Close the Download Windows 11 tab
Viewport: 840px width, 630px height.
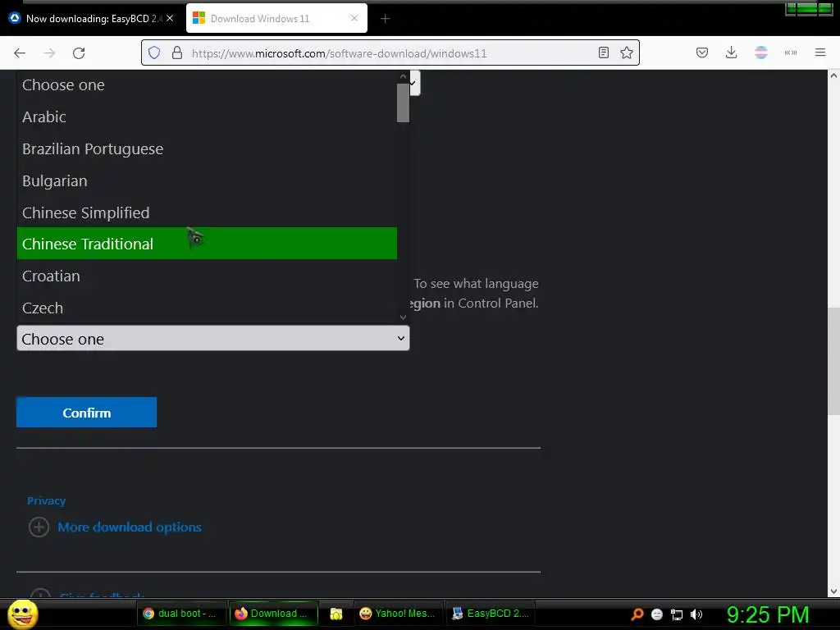click(354, 18)
